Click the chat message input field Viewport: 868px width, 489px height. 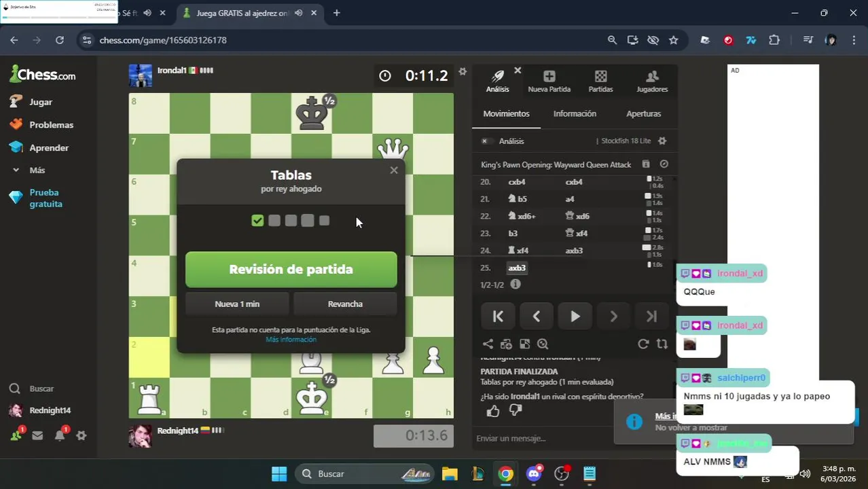[543, 439]
